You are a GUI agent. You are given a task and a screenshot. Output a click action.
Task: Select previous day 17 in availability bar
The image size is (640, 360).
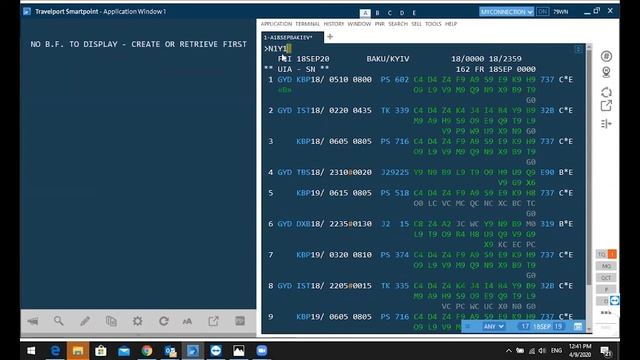pyautogui.click(x=525, y=327)
